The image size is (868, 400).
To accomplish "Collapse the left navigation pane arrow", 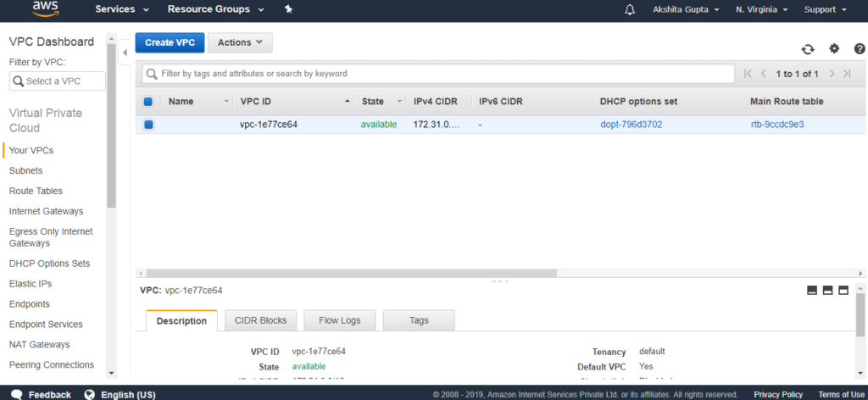I will coord(125,53).
